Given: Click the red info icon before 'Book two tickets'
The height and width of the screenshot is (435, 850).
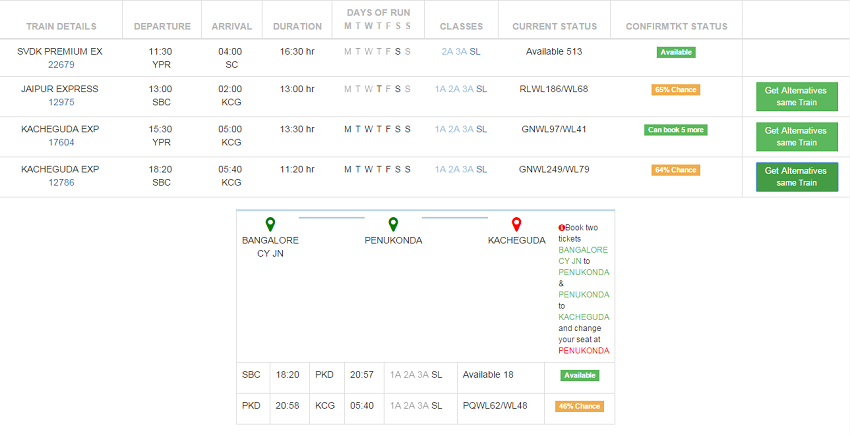Looking at the screenshot, I should point(562,228).
